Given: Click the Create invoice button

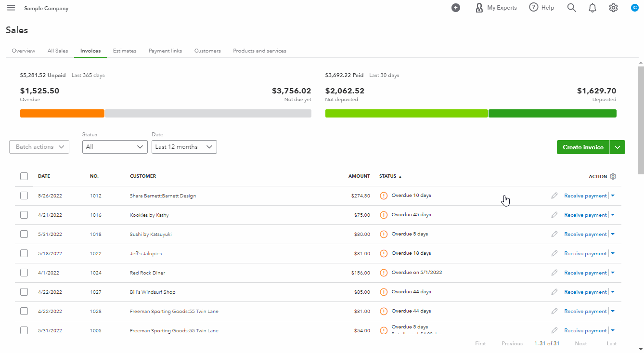Looking at the screenshot, I should [583, 147].
